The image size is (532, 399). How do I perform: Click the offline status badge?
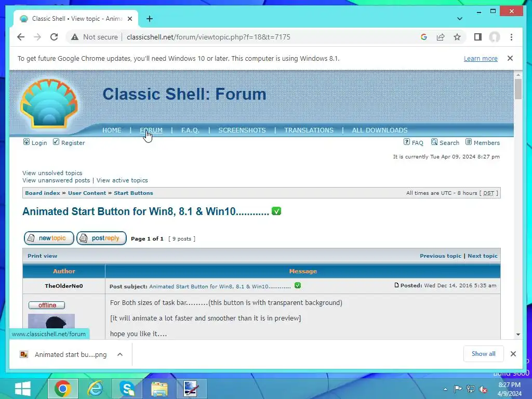point(47,305)
